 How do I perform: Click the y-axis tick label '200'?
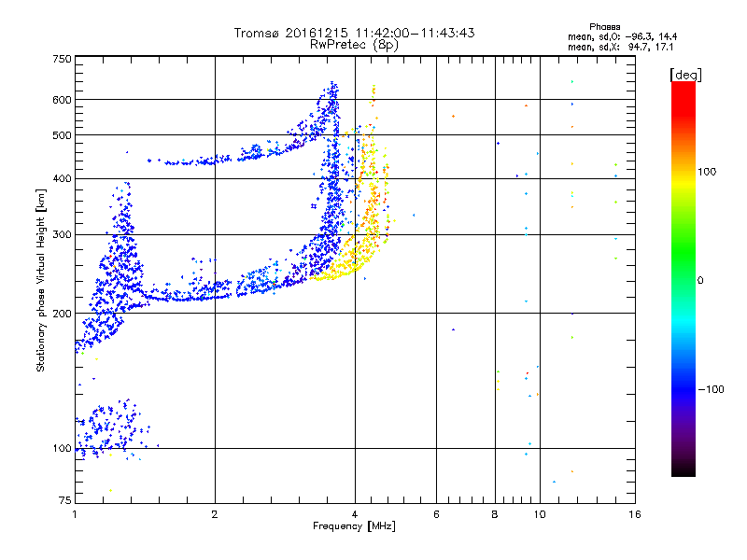[62, 314]
